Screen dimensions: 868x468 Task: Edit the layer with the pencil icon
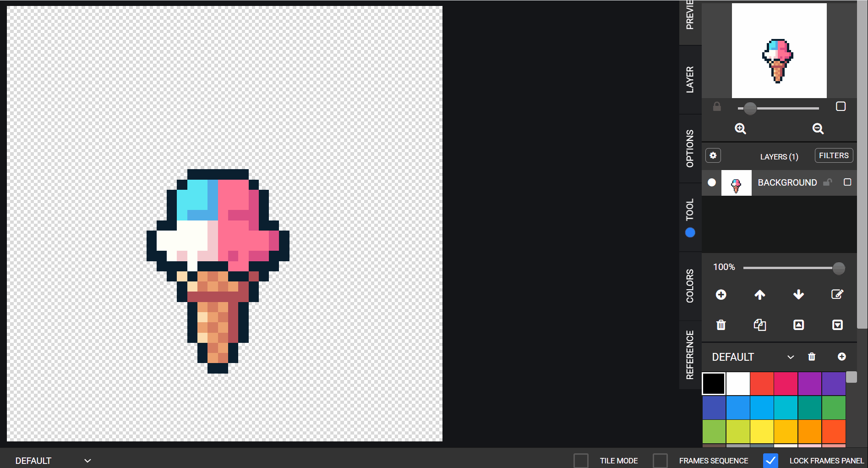837,294
